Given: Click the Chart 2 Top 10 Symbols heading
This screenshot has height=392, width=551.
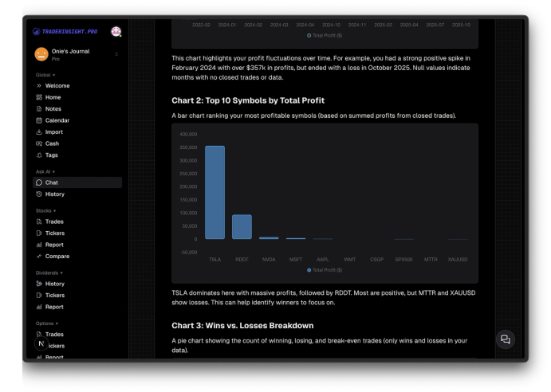Looking at the screenshot, I should pyautogui.click(x=248, y=100).
